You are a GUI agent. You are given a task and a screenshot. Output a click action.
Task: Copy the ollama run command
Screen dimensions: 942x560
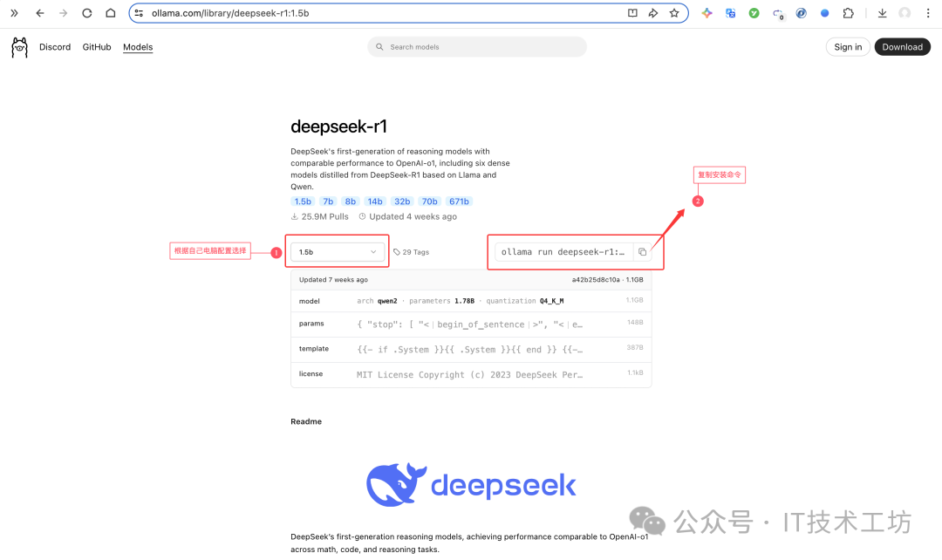click(642, 252)
